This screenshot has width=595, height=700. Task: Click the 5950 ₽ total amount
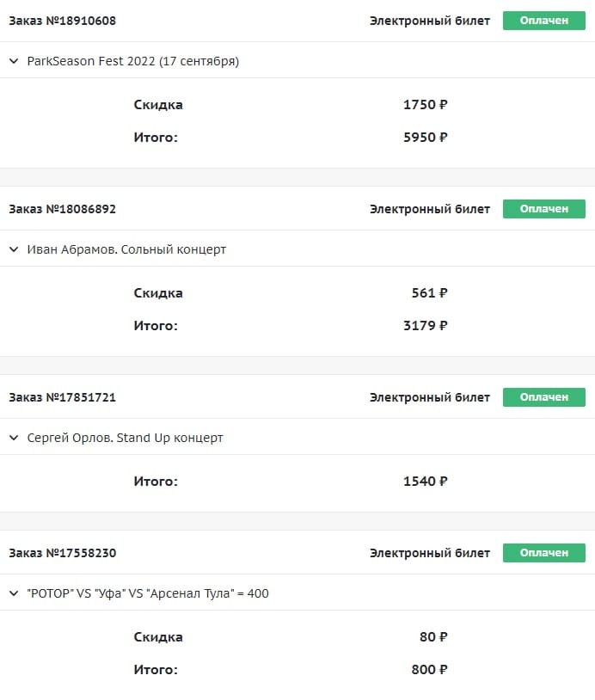(426, 137)
